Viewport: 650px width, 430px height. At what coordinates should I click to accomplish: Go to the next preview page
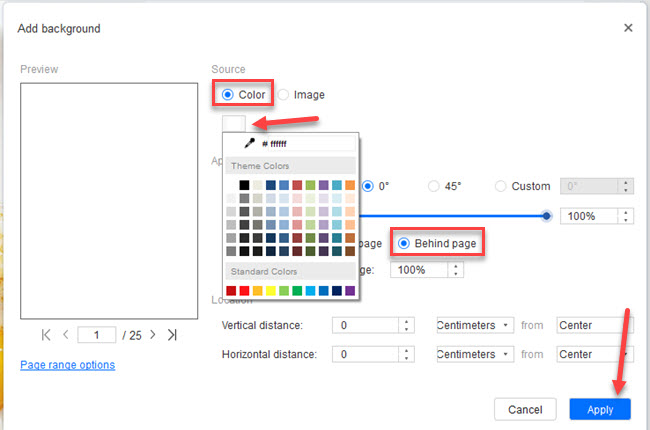pos(153,334)
